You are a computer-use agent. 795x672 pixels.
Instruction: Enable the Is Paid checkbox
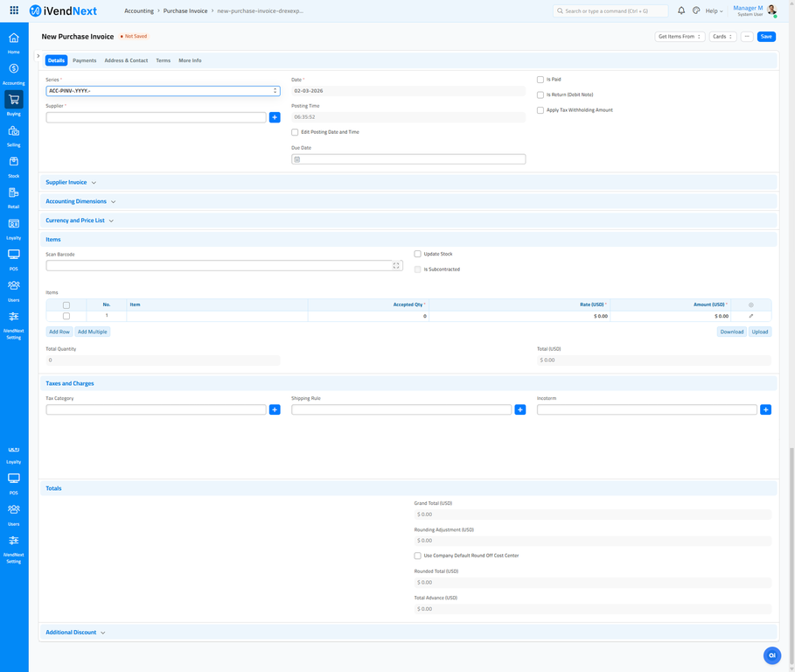(x=540, y=79)
